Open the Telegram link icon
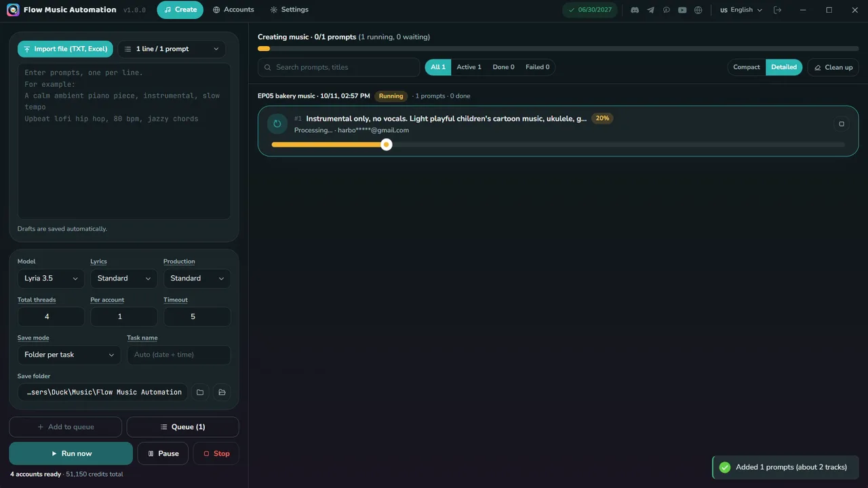Viewport: 868px width, 488px height. 651,10
